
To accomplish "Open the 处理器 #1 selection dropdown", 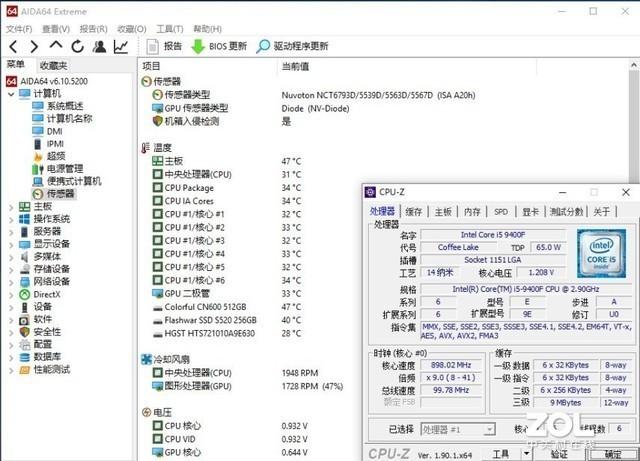I will point(458,430).
